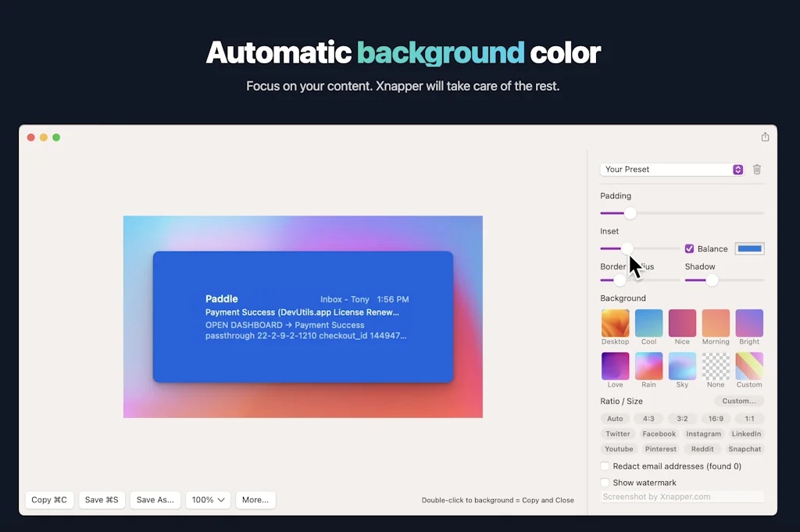Image resolution: width=800 pixels, height=532 pixels.
Task: Choose the Cool gradient background
Action: click(x=648, y=323)
